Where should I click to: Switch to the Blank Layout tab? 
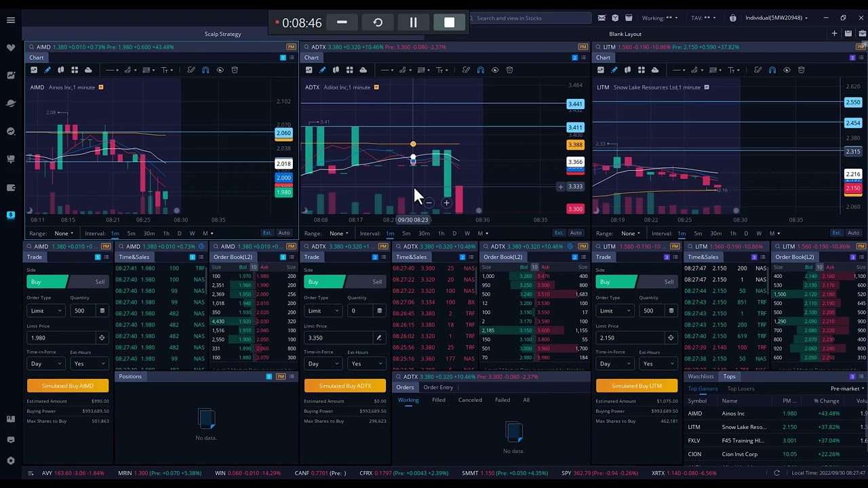coord(625,34)
